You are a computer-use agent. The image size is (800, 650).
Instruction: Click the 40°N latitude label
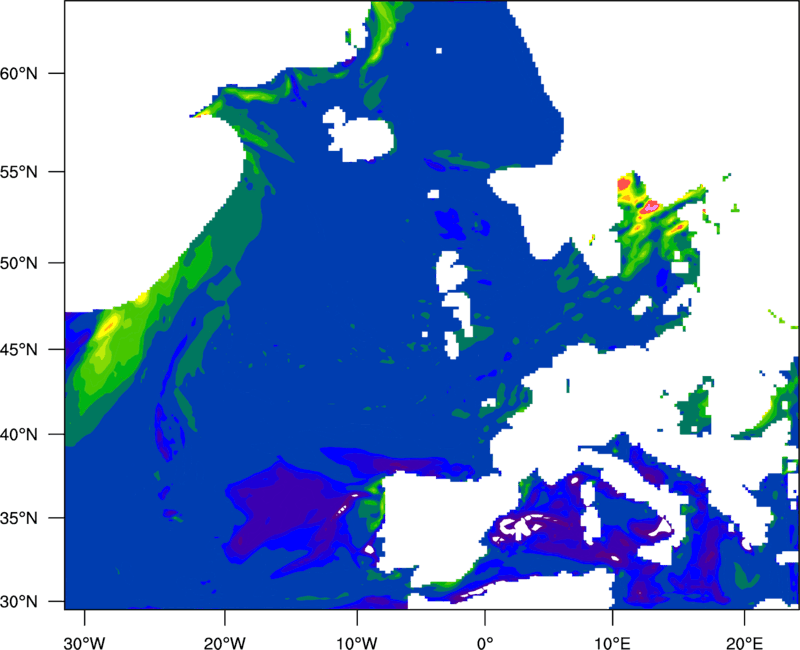pyautogui.click(x=19, y=435)
